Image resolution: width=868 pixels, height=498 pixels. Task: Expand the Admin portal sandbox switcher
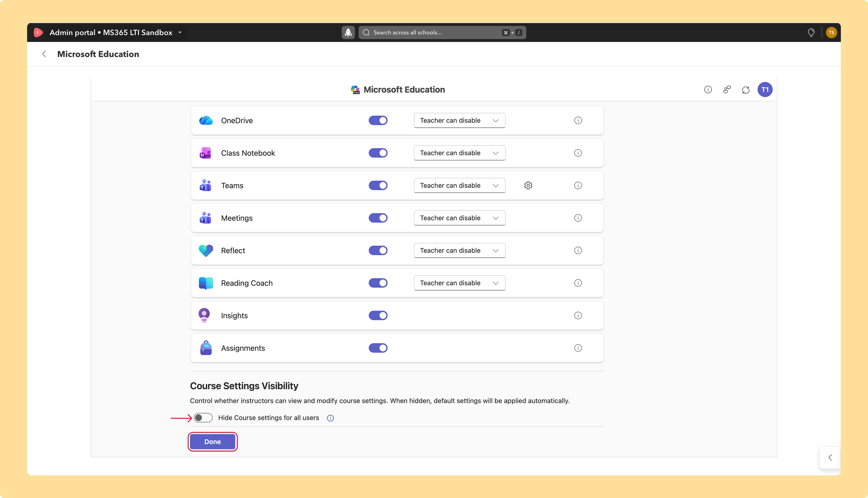(x=180, y=33)
